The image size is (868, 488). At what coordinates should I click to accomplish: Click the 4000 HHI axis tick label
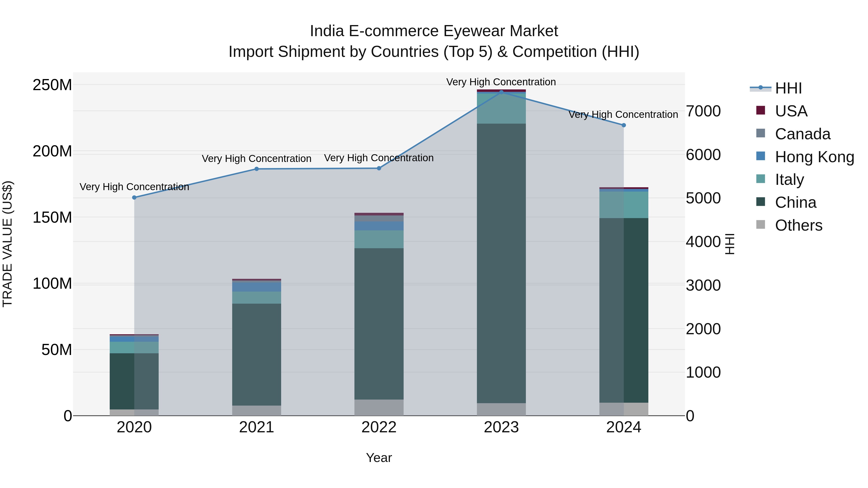(x=703, y=242)
